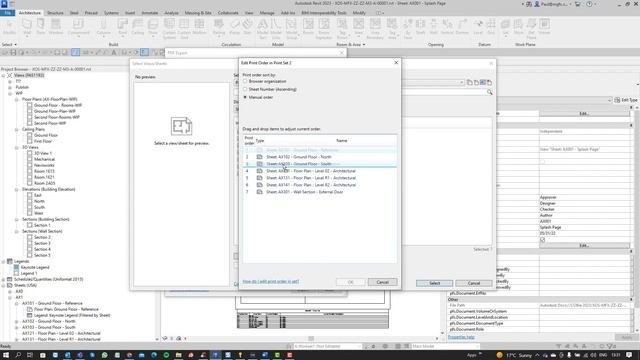This screenshot has width=640, height=360.
Task: Select the AX301 Wall Section - External Door row
Action: [x=320, y=192]
